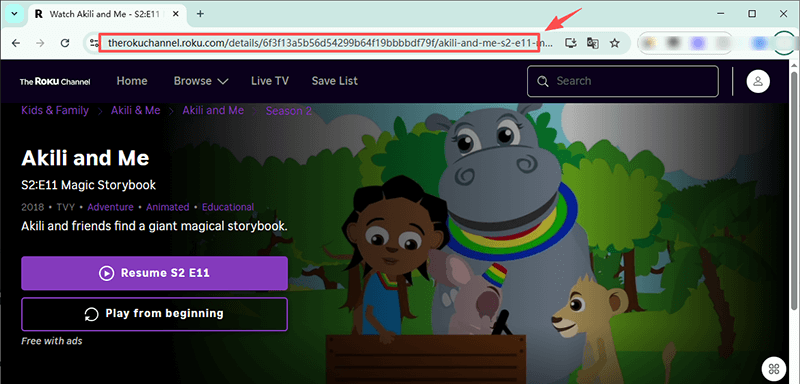Click the therokuchannel.roku.com address URL
The width and height of the screenshot is (800, 384).
pos(329,43)
